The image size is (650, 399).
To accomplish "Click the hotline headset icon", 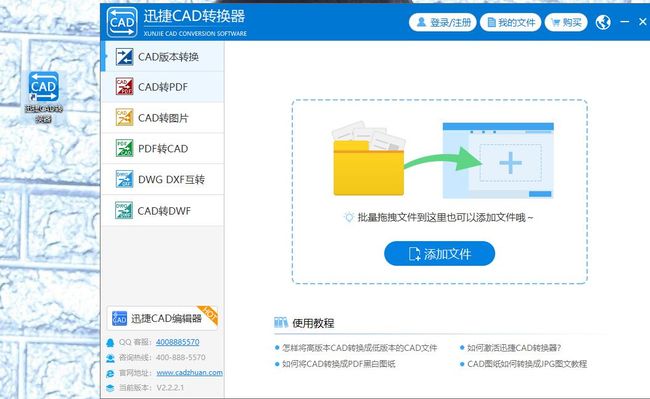I will click(110, 358).
